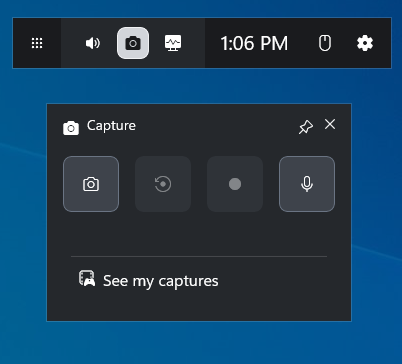Open Game Bar settings gear
Viewport: 402px width, 364px height.
[x=365, y=43]
